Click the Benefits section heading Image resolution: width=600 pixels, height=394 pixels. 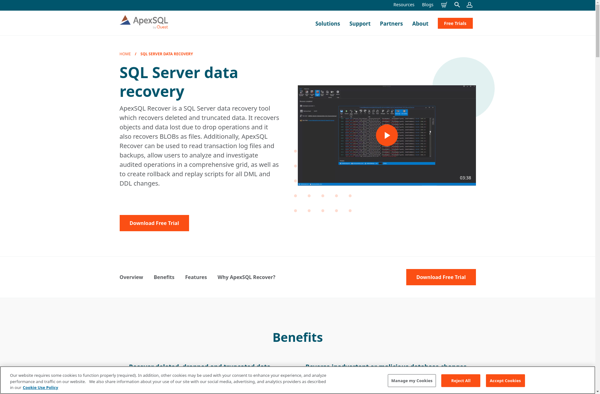[x=297, y=337]
